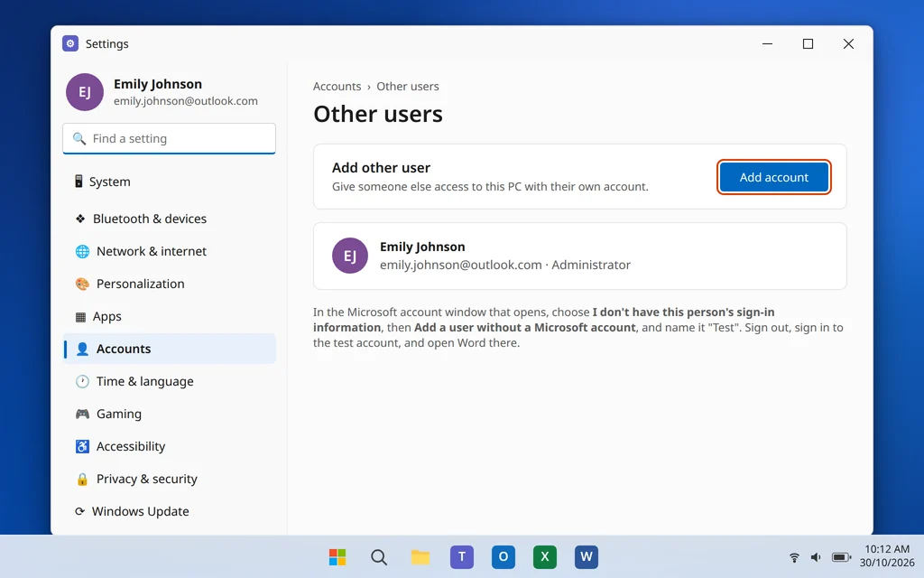Image resolution: width=924 pixels, height=578 pixels.
Task: Launch Word from the taskbar
Action: coord(587,556)
